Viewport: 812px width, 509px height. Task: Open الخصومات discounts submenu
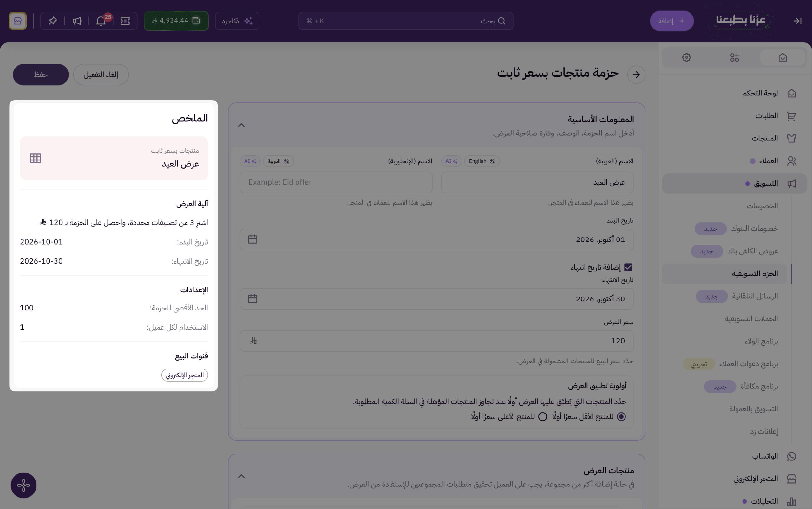click(x=762, y=206)
